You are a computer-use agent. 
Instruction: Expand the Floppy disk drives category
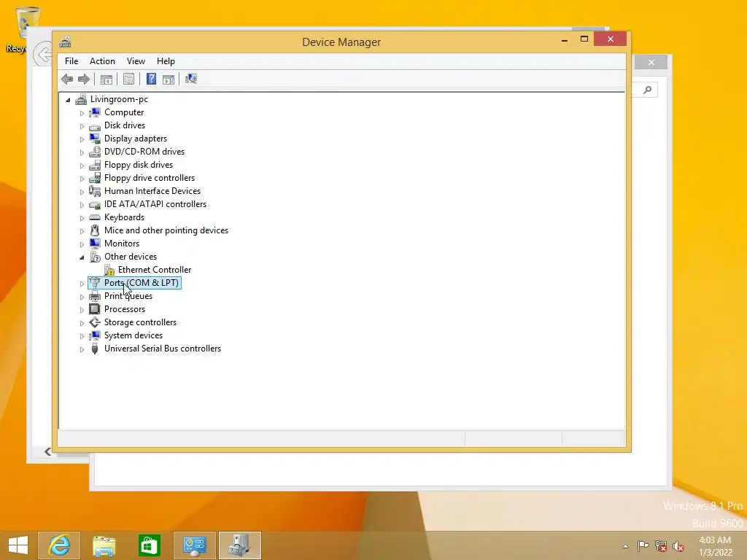tap(82, 166)
